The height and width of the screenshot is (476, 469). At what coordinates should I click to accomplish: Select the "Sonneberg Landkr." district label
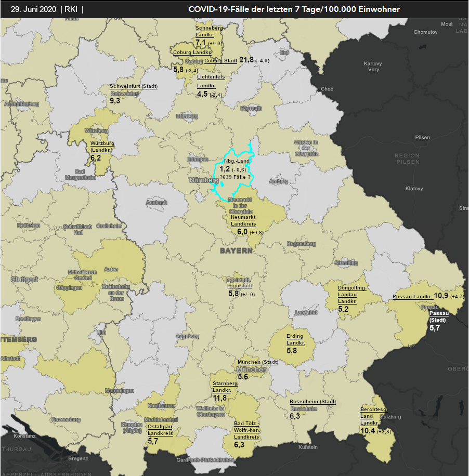[209, 31]
